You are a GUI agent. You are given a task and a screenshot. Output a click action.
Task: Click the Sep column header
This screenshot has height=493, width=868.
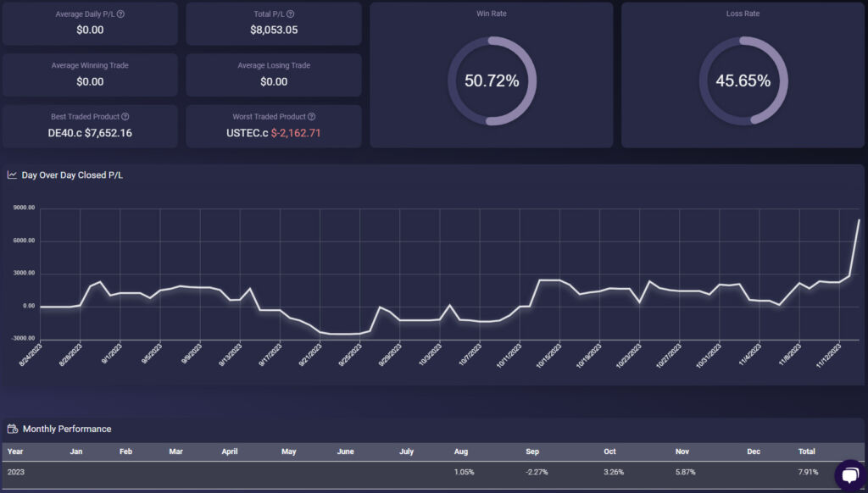(532, 451)
